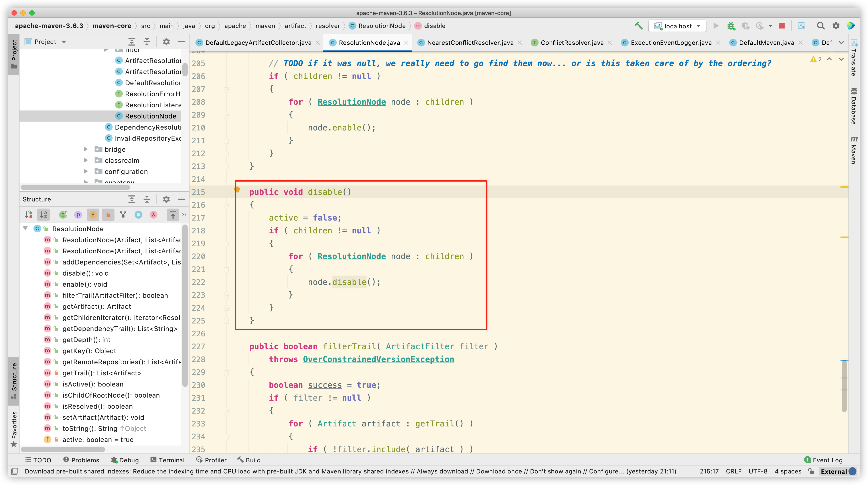This screenshot has height=485, width=868.
Task: Show more Structure toolbar actions
Action: tap(184, 215)
